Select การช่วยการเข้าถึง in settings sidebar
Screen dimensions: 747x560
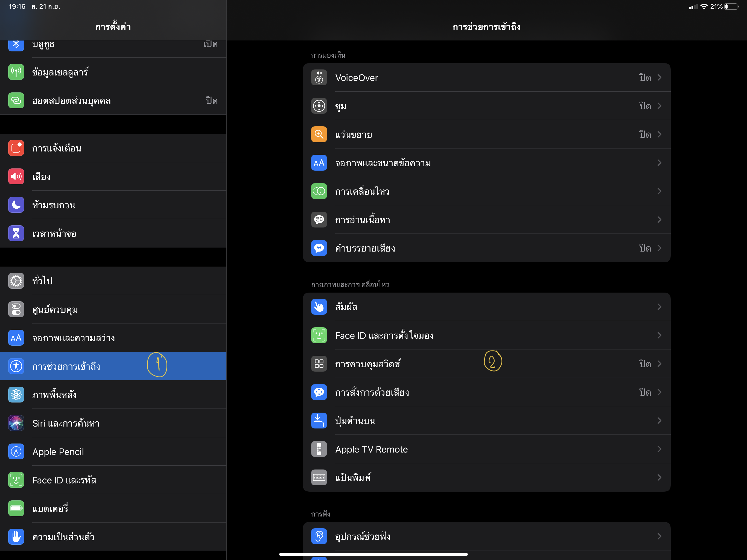coord(113,366)
